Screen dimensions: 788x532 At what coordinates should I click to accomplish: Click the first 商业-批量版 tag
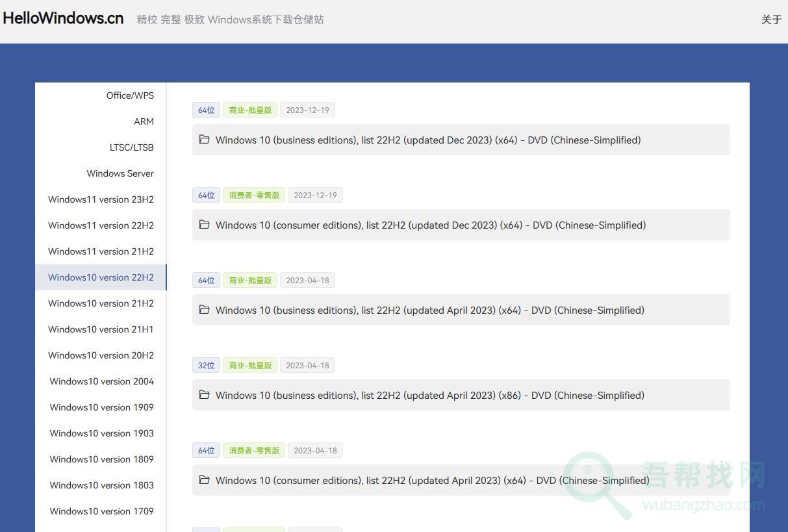250,110
